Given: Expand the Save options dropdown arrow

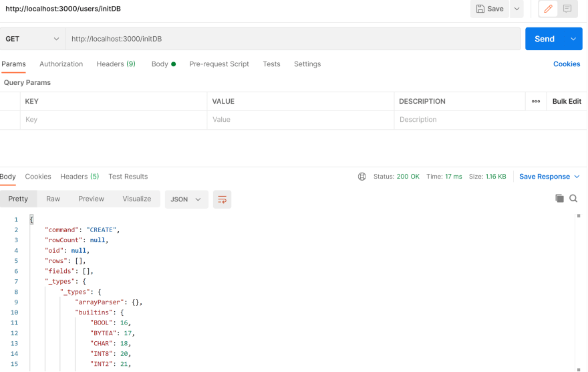Looking at the screenshot, I should pos(517,9).
